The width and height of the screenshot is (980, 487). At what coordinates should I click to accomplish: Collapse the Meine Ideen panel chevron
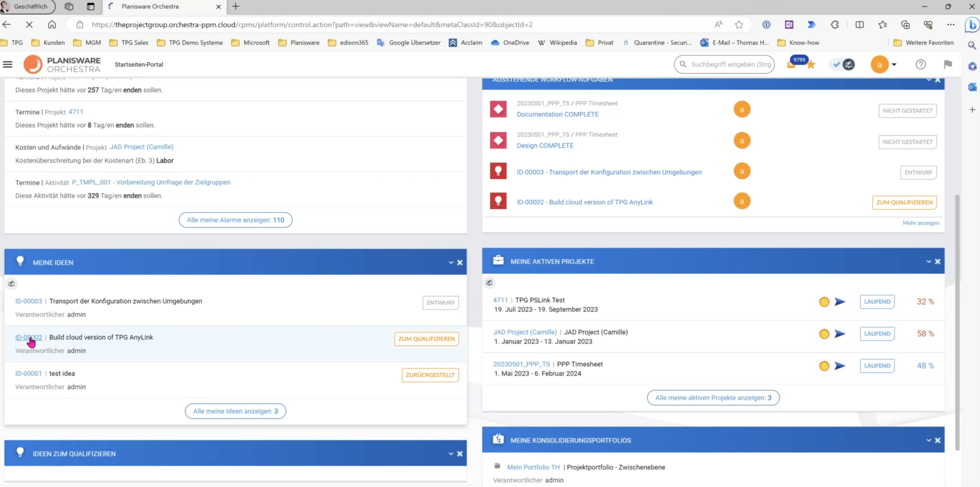click(450, 263)
